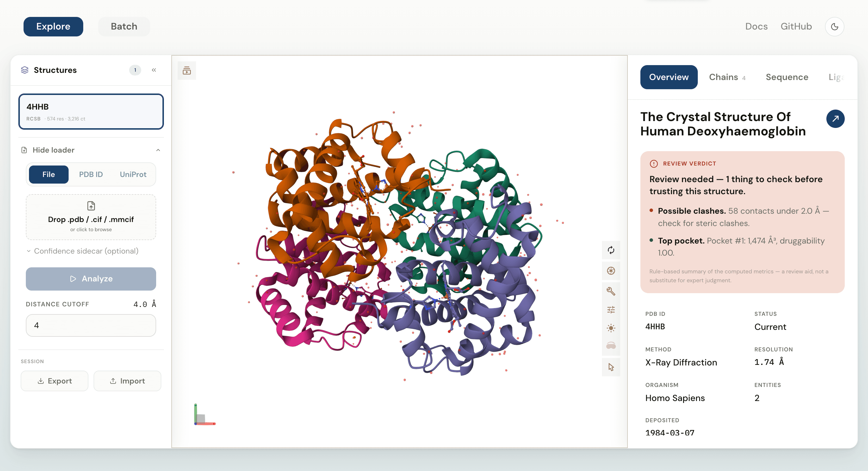Open the GitHub link
Screen dimensions: 868x471
pyautogui.click(x=796, y=27)
